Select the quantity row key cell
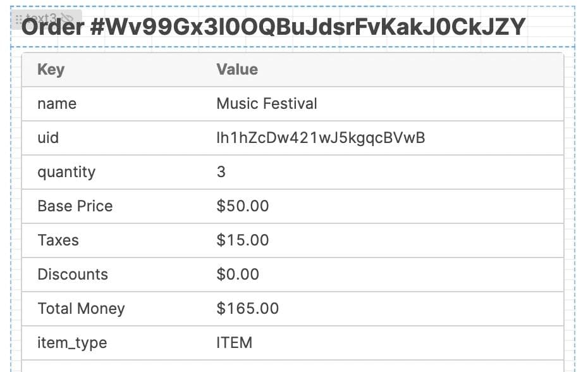Screen dimensions: 588x372 66,172
